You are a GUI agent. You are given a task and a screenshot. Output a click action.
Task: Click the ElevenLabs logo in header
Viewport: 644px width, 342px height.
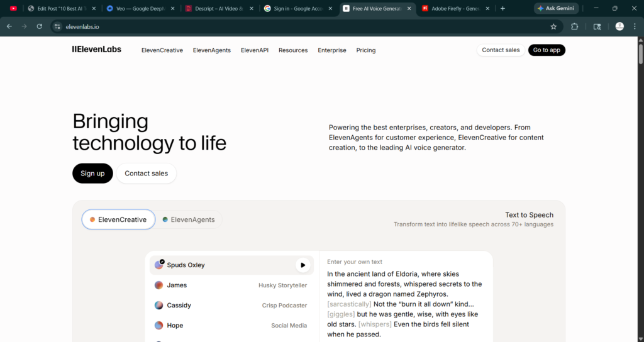point(97,50)
